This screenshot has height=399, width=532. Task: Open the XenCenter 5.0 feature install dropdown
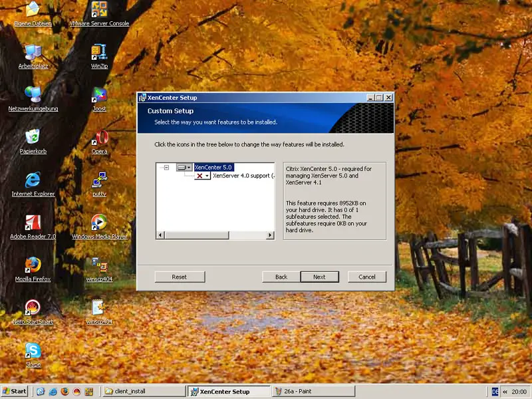[x=184, y=168]
